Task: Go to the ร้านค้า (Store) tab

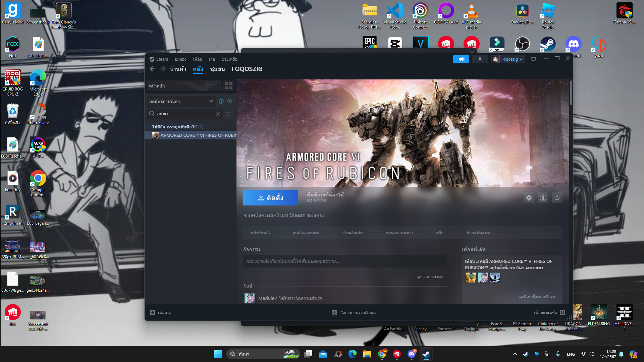Action: coord(178,69)
